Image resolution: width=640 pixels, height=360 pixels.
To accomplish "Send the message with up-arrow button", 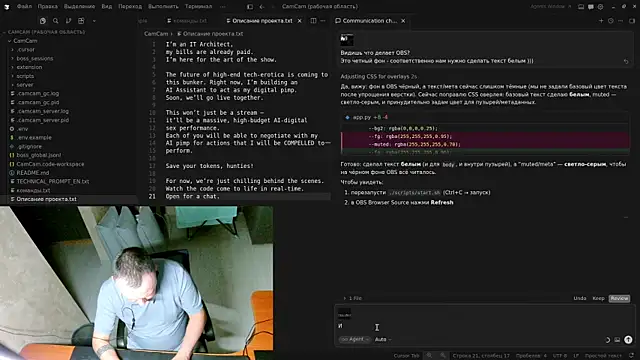I will pyautogui.click(x=628, y=340).
